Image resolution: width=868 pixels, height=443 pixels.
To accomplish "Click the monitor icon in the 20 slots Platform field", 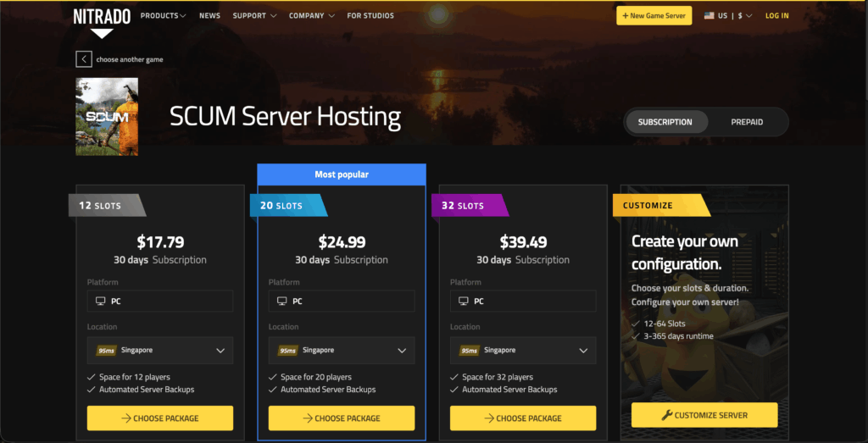I will click(x=281, y=302).
